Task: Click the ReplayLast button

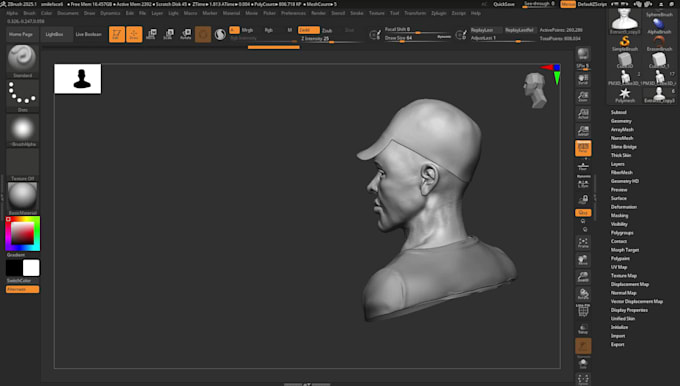Action: click(x=485, y=30)
